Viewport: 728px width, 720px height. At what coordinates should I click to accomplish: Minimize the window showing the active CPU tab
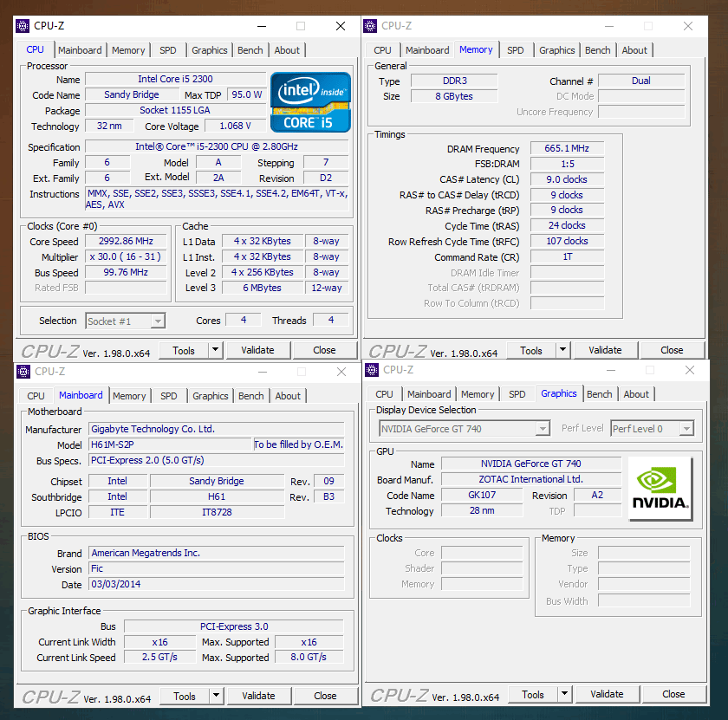point(262,26)
